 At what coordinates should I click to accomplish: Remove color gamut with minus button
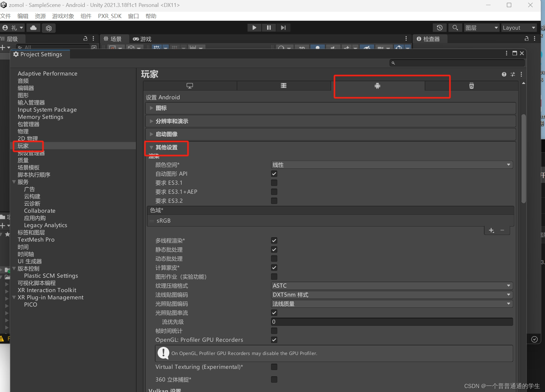[x=502, y=230]
